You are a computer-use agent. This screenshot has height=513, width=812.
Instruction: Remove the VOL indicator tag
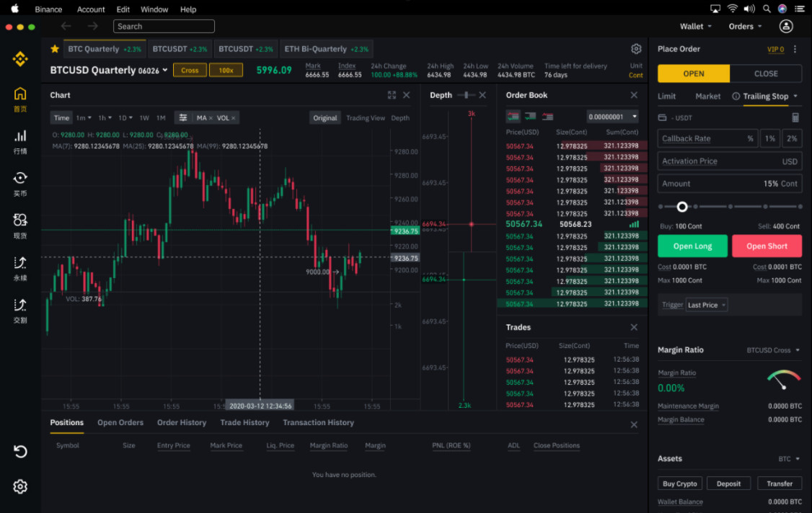point(234,118)
